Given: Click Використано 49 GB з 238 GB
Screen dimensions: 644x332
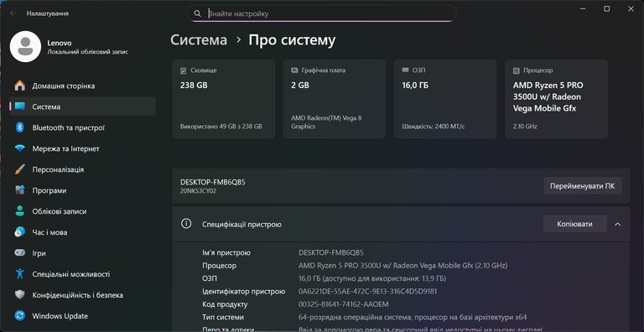Looking at the screenshot, I should click(x=221, y=127).
